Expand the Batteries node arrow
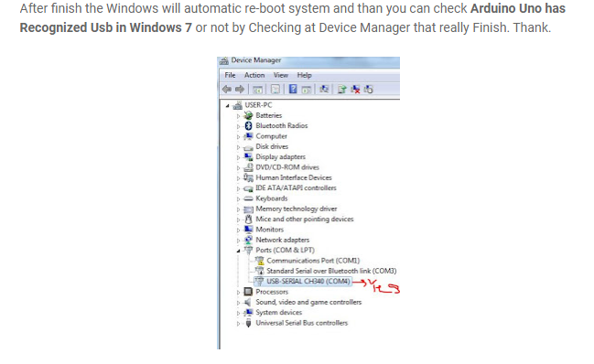The width and height of the screenshot is (594, 364). (238, 116)
